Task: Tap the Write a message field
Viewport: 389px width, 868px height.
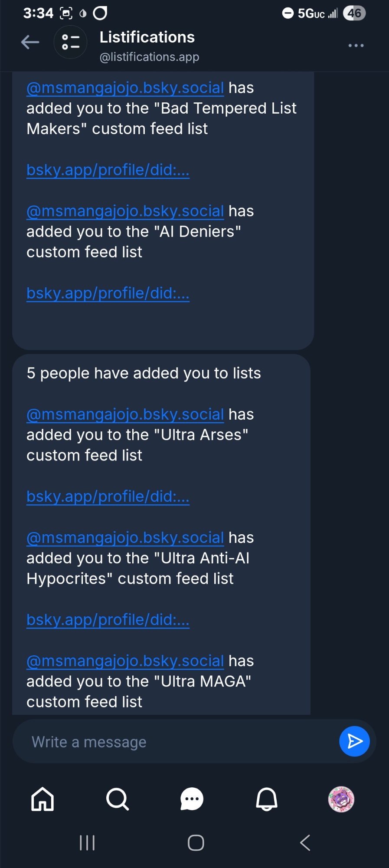Action: (x=173, y=742)
